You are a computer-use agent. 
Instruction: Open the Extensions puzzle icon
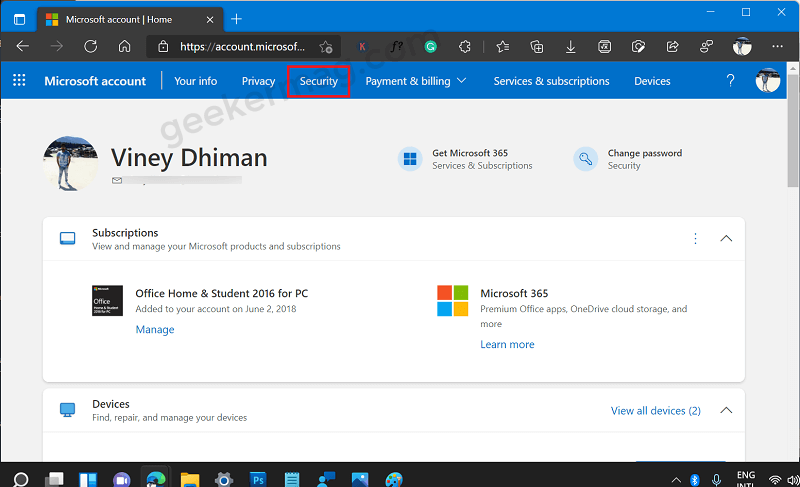tap(464, 47)
